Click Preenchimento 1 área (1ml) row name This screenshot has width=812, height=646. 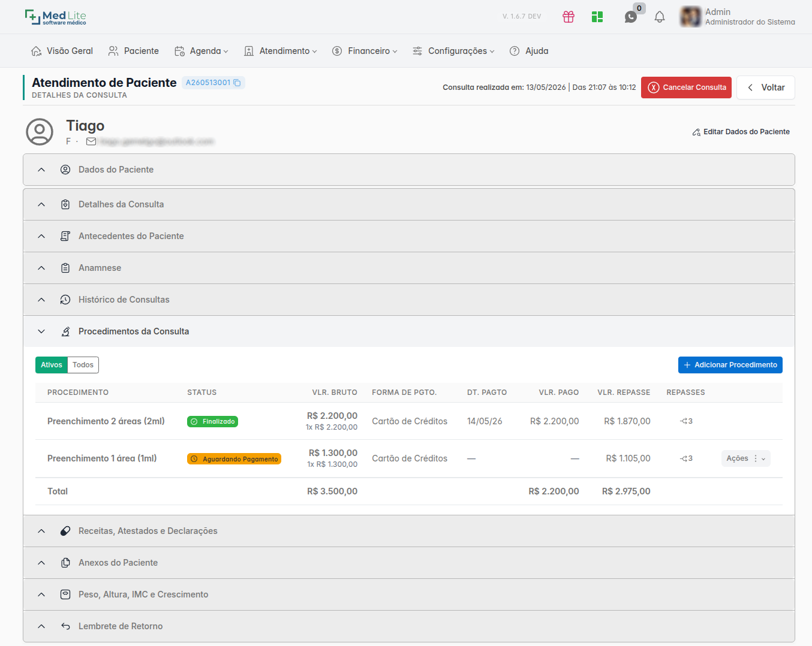coord(102,458)
